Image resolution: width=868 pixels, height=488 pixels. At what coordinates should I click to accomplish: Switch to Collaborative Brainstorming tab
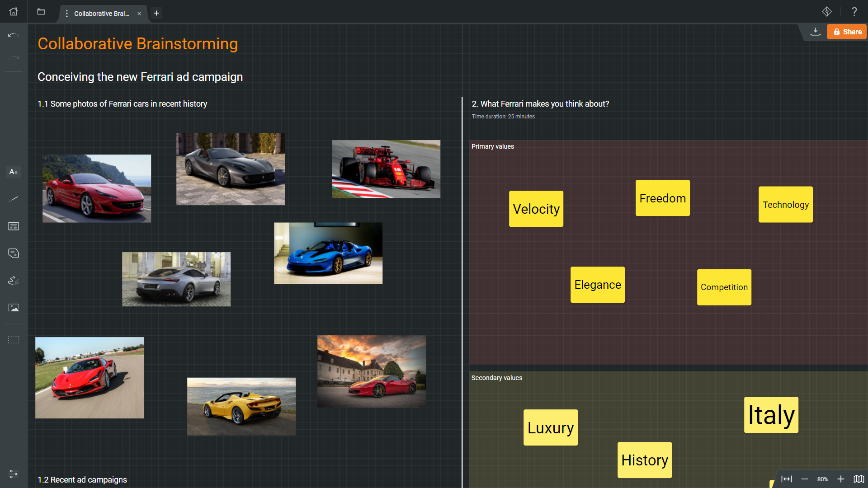click(102, 14)
